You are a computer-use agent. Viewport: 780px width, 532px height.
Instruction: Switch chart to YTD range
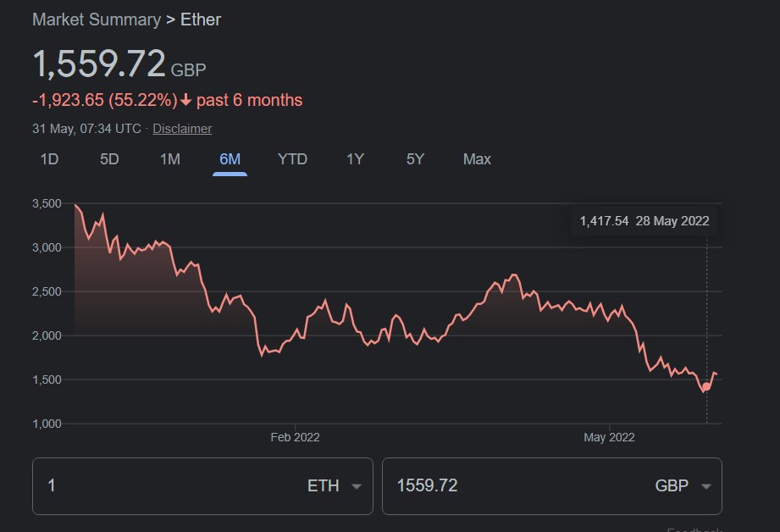292,159
